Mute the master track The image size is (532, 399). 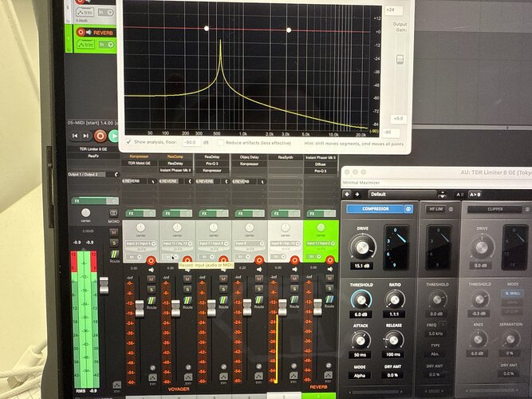click(x=114, y=232)
